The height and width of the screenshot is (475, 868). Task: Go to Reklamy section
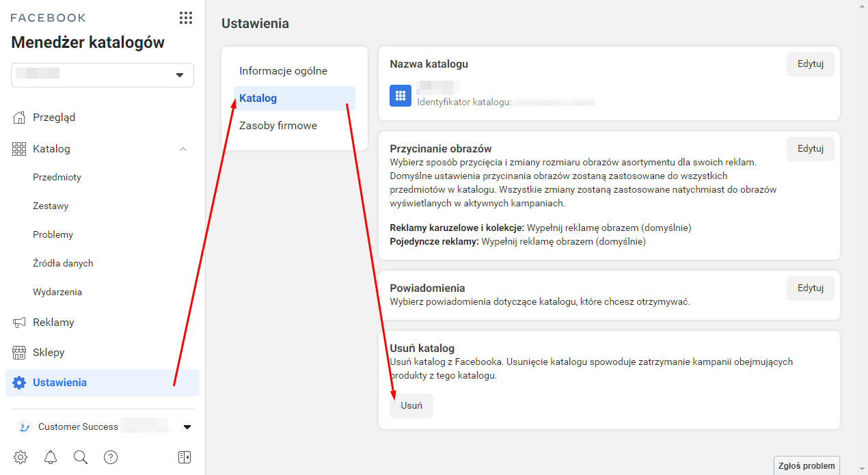coord(53,323)
